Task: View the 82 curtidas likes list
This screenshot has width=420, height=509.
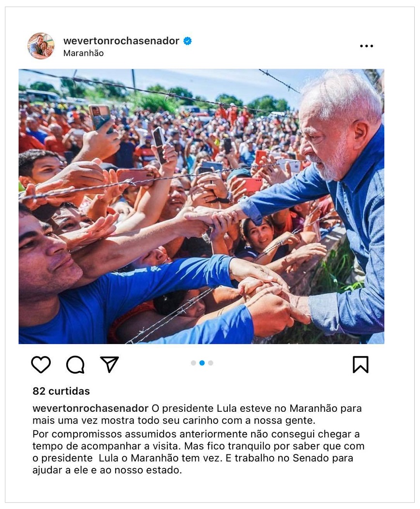Action: 61,391
